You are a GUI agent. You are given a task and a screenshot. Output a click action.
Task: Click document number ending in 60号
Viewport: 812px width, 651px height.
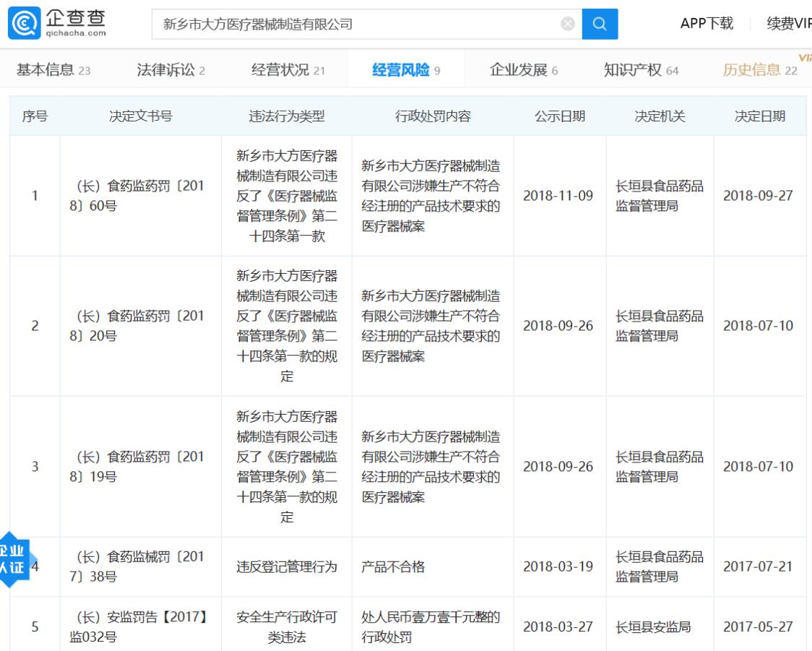(140, 196)
